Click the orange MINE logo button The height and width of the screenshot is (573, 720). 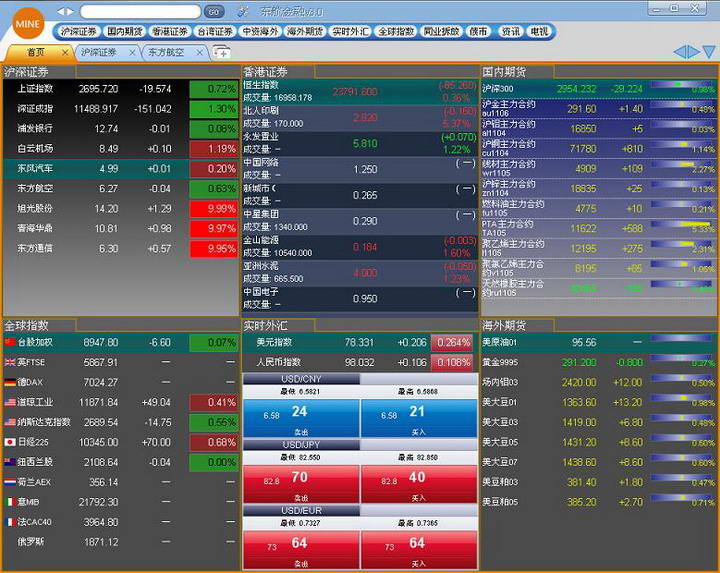tap(28, 23)
